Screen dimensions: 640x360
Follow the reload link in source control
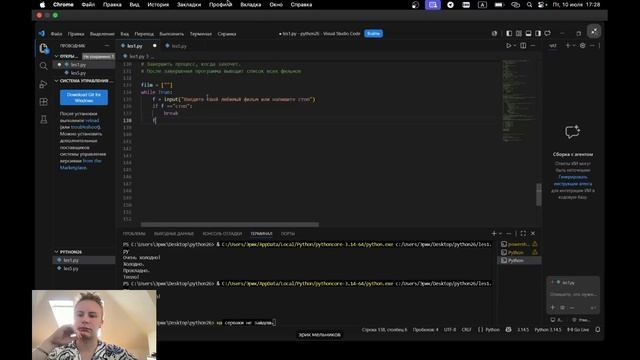(x=92, y=120)
